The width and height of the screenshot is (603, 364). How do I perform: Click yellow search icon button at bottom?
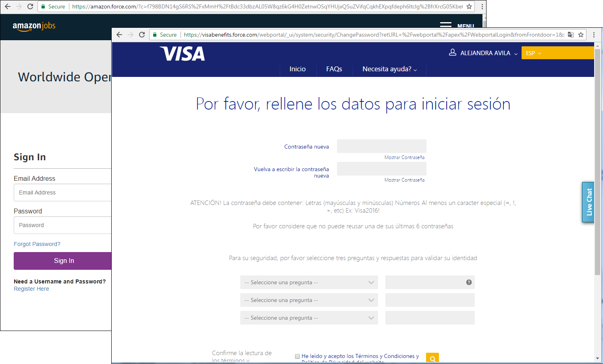[432, 358]
